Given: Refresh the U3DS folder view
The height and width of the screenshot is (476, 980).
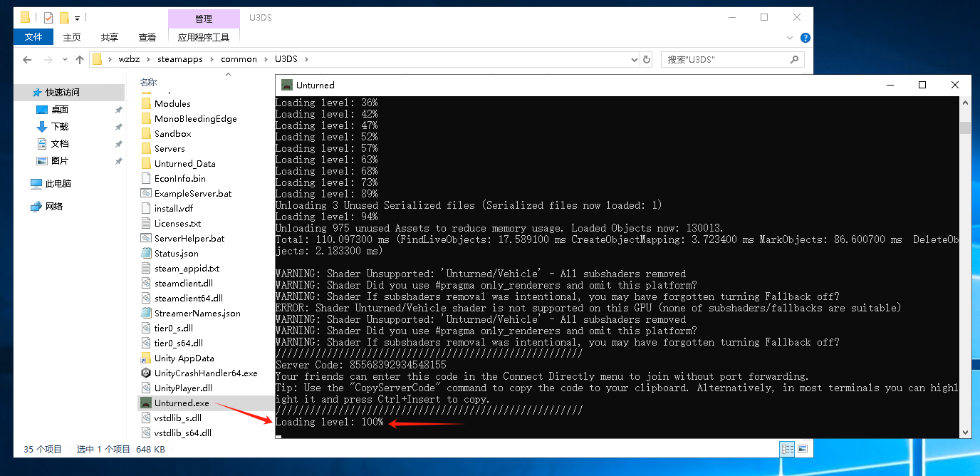Looking at the screenshot, I should pyautogui.click(x=647, y=60).
